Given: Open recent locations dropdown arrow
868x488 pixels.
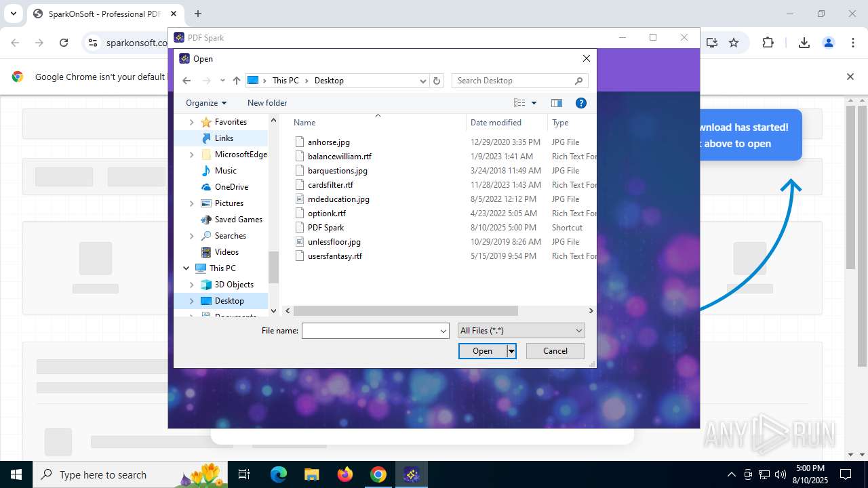Looking at the screenshot, I should (x=222, y=81).
